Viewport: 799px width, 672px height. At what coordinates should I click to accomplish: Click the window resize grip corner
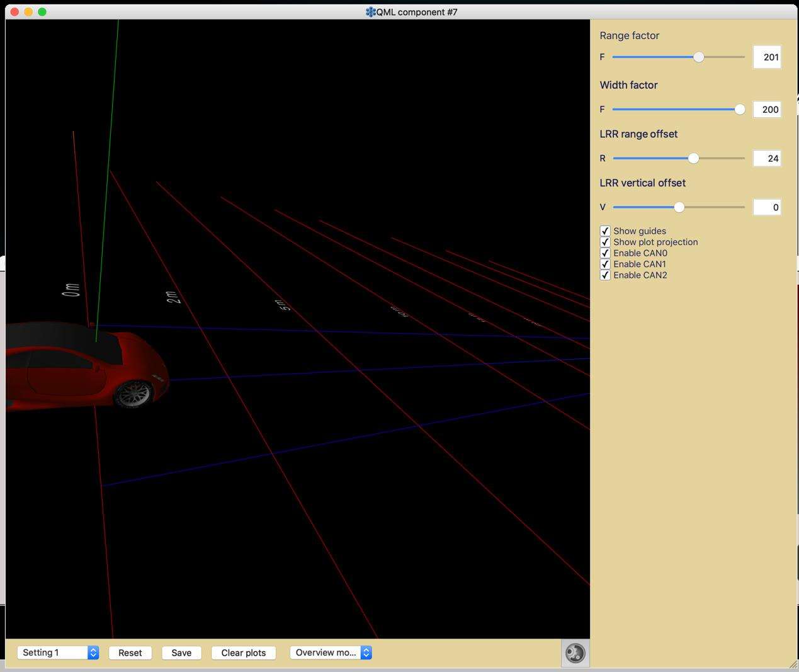(x=792, y=664)
